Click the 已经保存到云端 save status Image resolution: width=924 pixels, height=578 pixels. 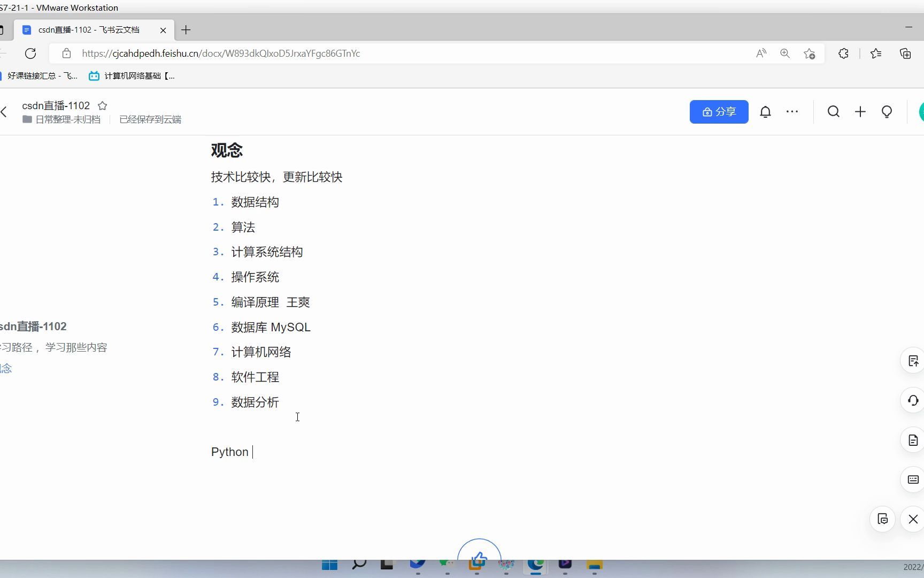pos(150,119)
